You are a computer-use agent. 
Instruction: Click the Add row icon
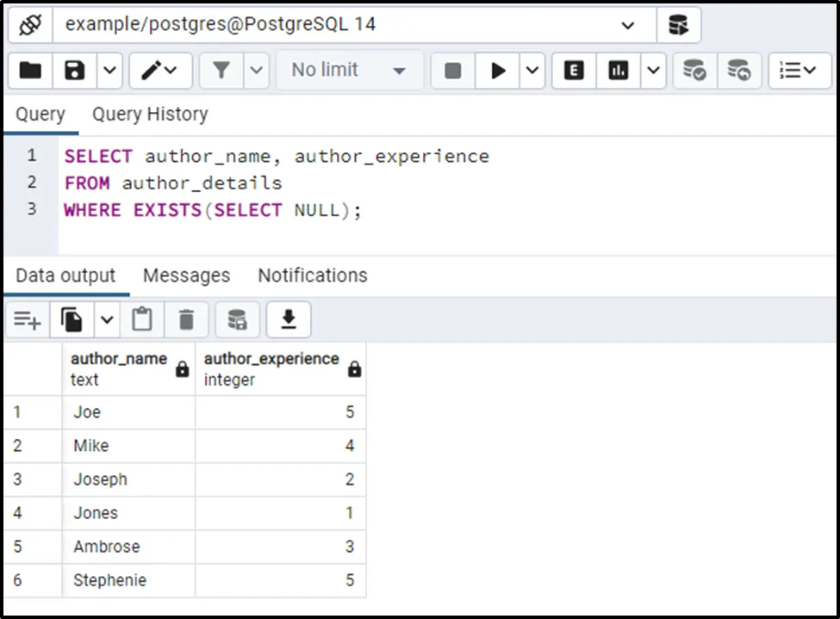[x=28, y=321]
